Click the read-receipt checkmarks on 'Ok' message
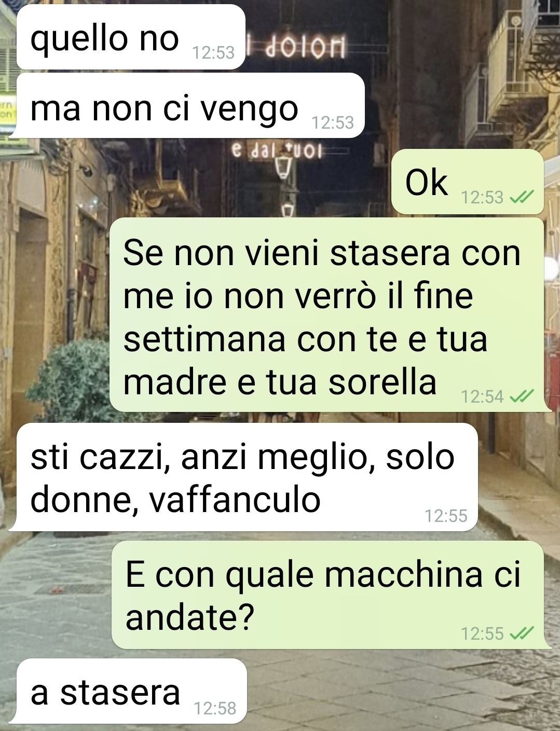The height and width of the screenshot is (731, 560). [522, 197]
